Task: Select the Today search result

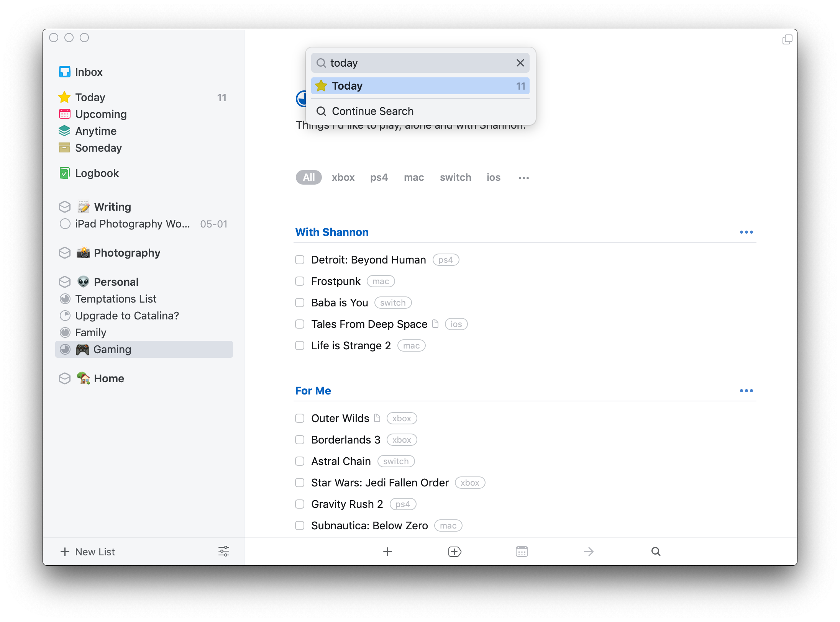Action: [420, 86]
